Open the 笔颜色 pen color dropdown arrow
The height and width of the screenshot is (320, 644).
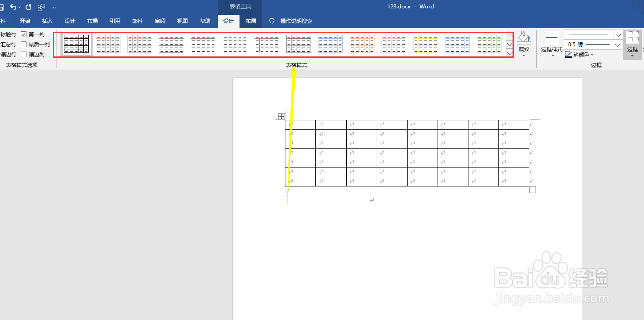click(x=592, y=55)
